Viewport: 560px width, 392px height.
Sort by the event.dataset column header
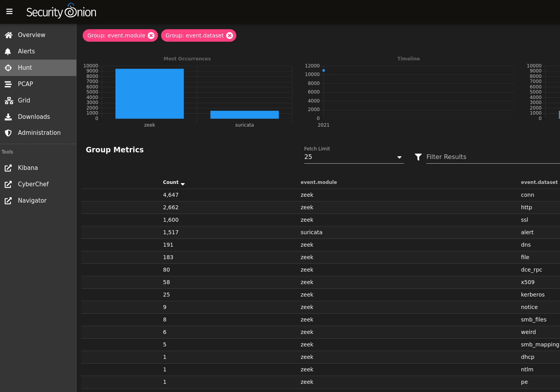539,182
